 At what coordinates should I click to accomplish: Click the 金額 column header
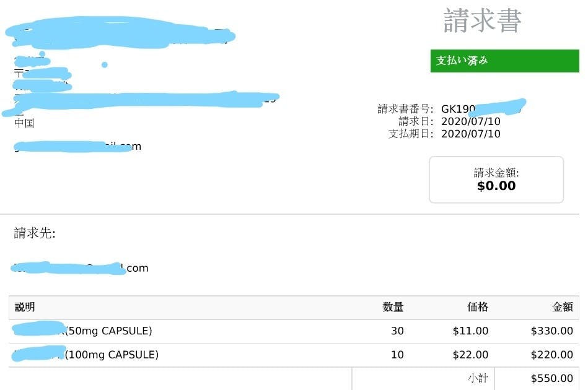[x=563, y=307]
